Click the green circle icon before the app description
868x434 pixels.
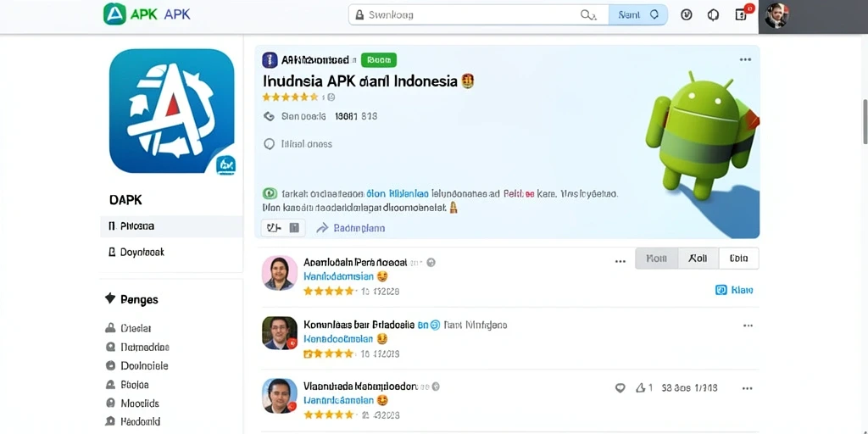pos(269,194)
